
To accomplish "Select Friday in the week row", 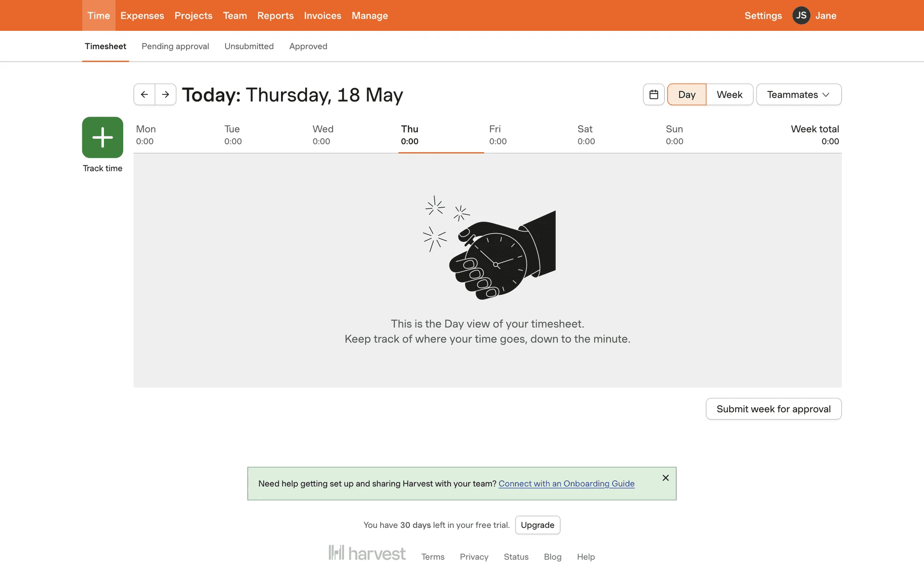I will [498, 135].
